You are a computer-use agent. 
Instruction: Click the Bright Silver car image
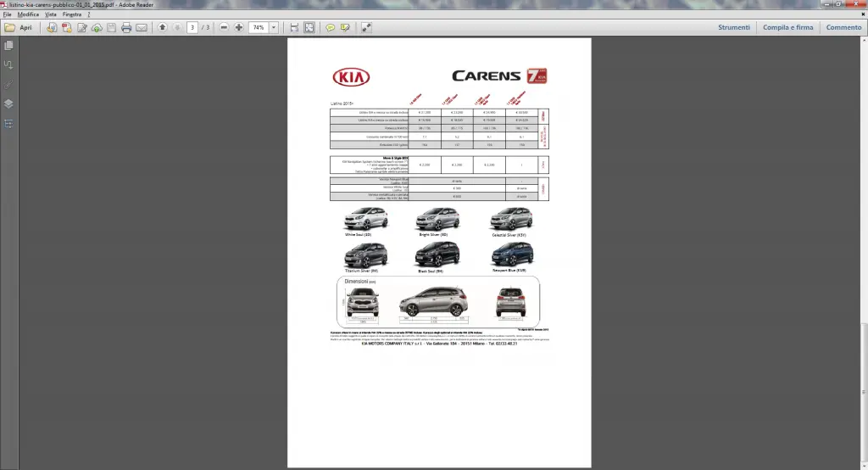437,219
